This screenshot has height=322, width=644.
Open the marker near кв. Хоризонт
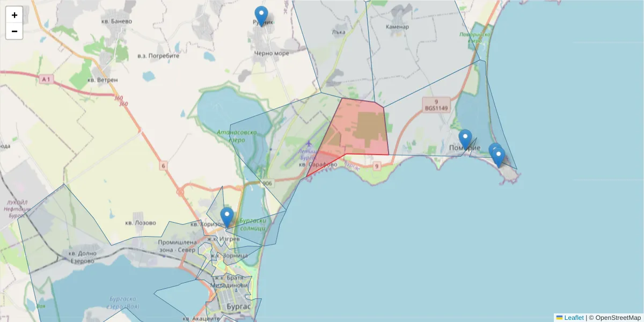pyautogui.click(x=227, y=217)
